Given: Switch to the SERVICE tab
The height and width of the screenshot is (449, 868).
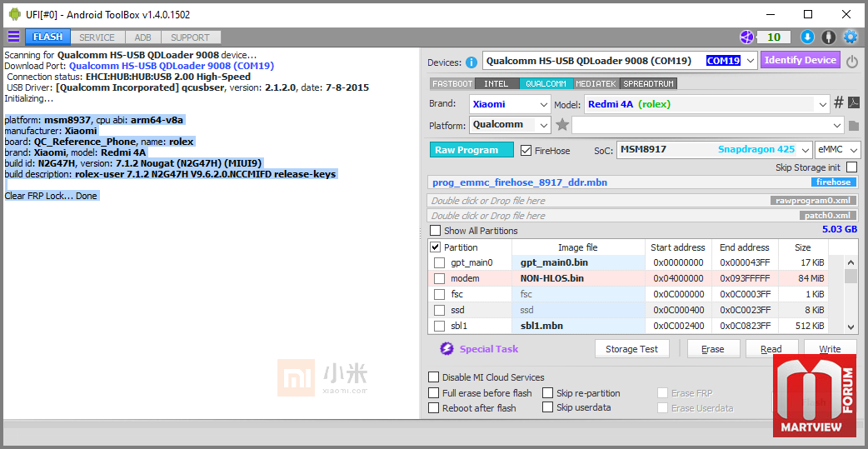Looking at the screenshot, I should (97, 37).
